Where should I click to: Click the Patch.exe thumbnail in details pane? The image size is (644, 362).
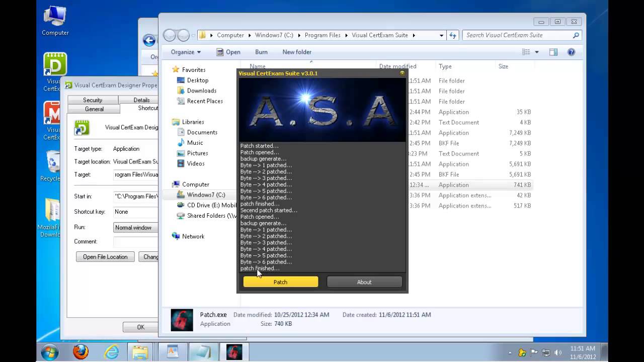[x=182, y=320]
